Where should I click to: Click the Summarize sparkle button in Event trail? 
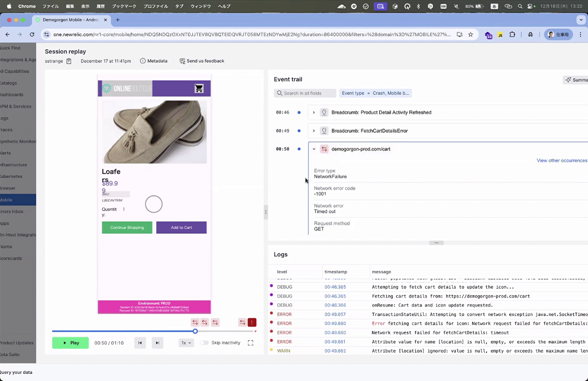point(576,80)
